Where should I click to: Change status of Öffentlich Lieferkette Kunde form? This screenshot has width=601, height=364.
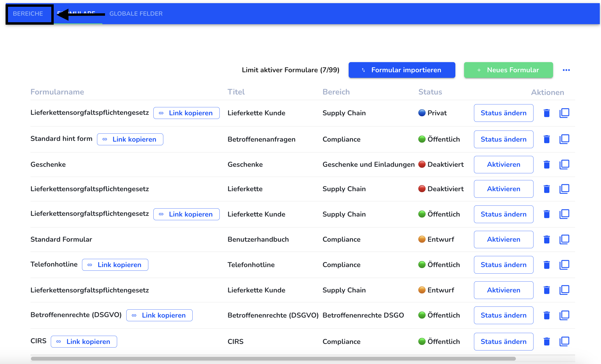[503, 214]
